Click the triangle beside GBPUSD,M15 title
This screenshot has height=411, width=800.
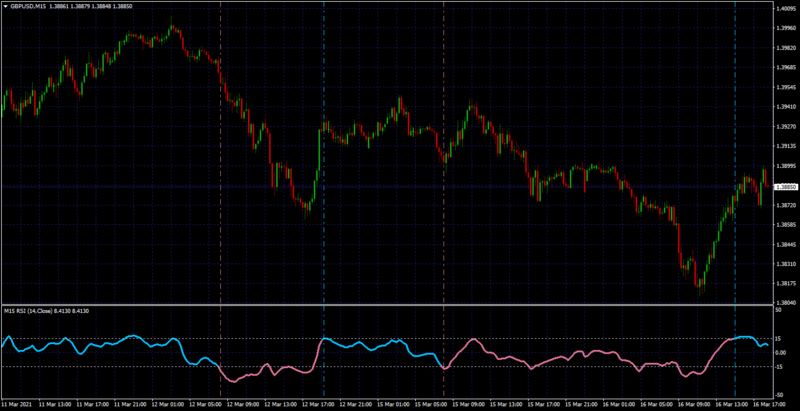tap(5, 7)
